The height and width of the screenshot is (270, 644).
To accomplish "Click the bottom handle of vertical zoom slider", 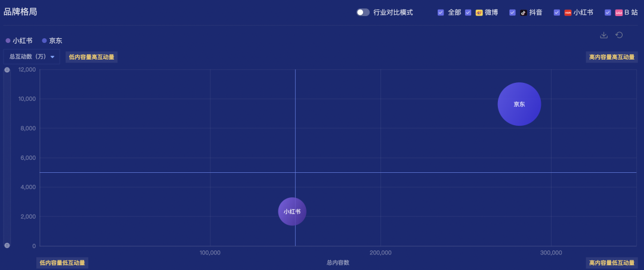I will click(x=7, y=246).
